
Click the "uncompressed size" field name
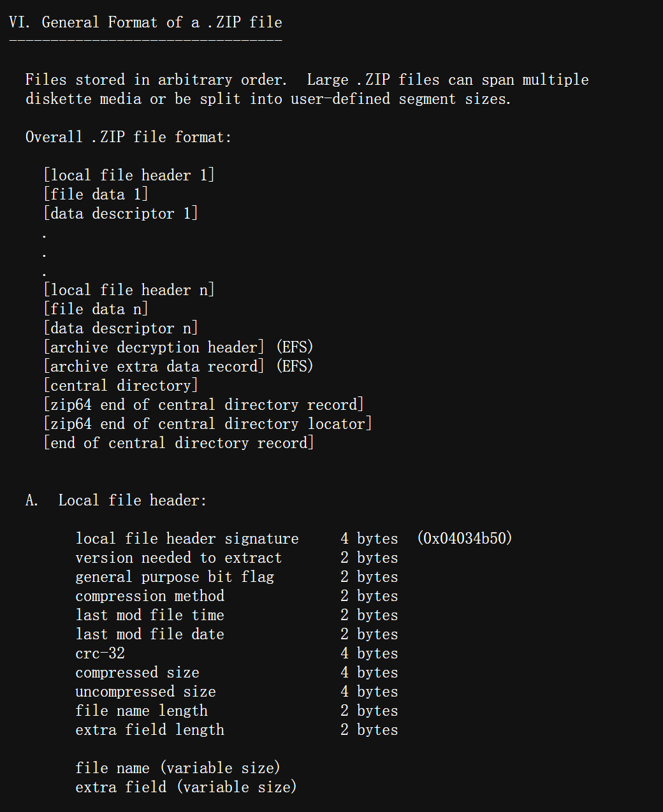[x=145, y=692]
